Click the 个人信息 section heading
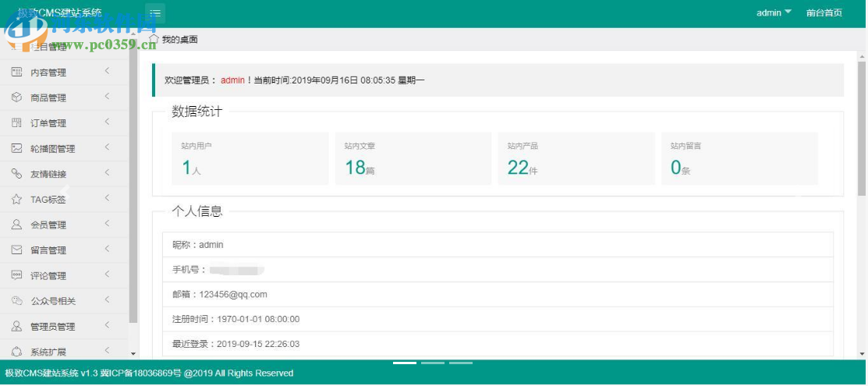The width and height of the screenshot is (868, 386). (197, 211)
